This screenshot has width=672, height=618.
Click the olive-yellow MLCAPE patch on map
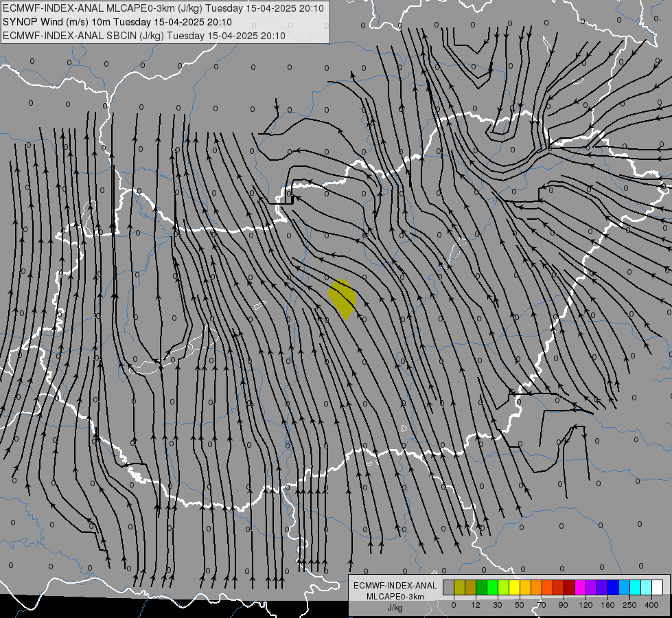tap(343, 299)
